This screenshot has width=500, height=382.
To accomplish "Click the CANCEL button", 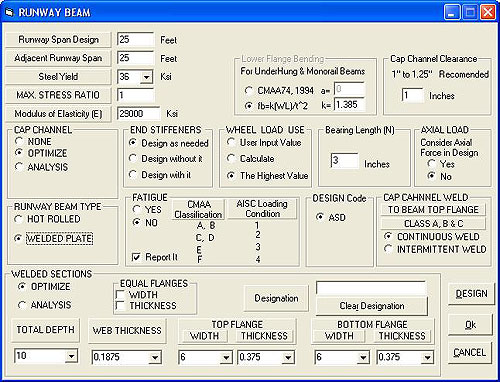I will (x=470, y=352).
